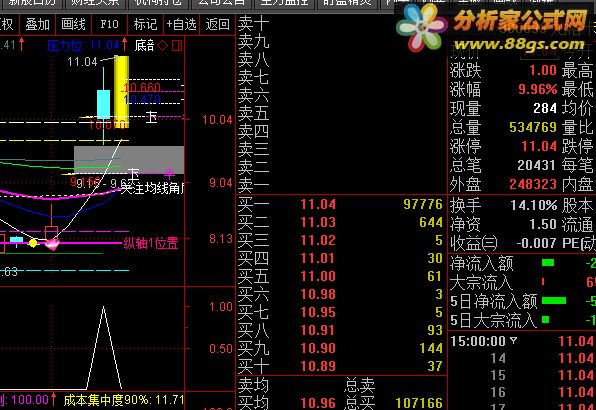Click the 换手 14.10% value

534,206
